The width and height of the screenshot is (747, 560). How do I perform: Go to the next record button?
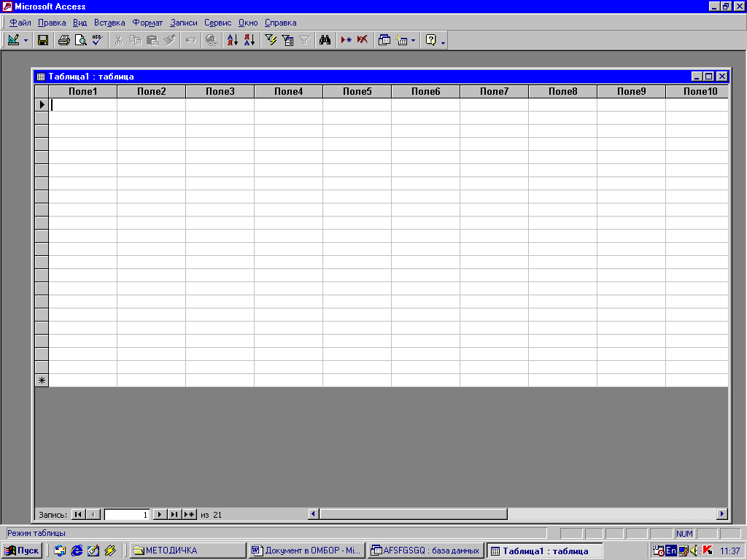[160, 514]
